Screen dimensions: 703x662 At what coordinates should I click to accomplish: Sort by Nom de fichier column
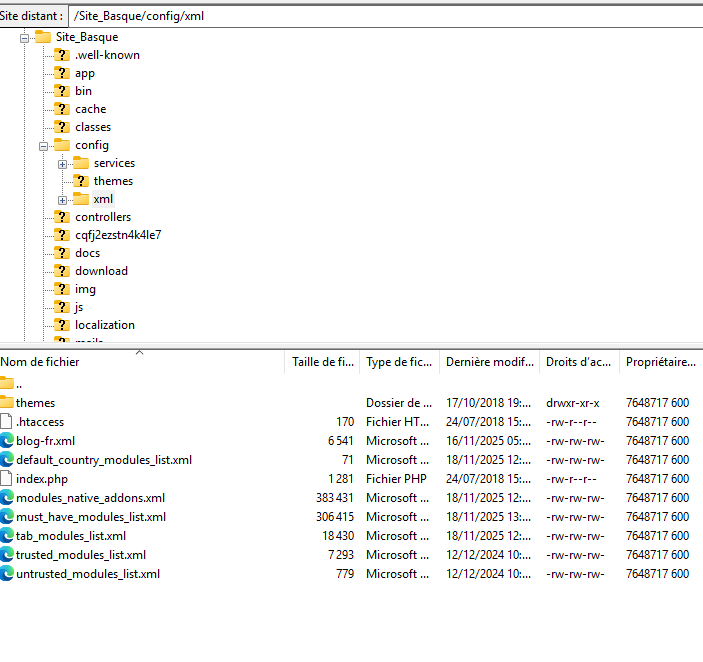pos(142,362)
